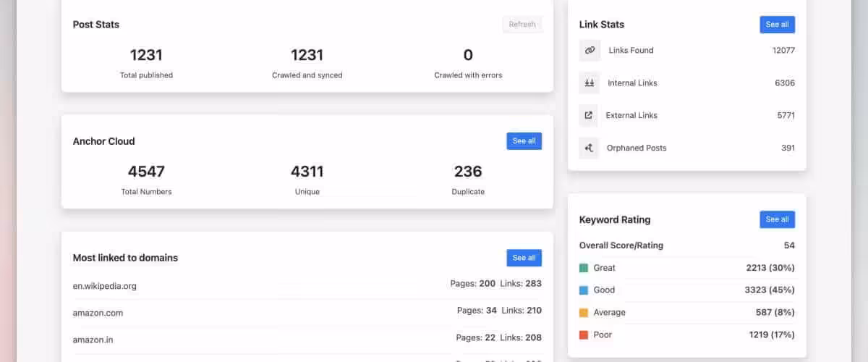Click the 1231 Total published count
Screen dimensions: 868x362
[x=146, y=55]
